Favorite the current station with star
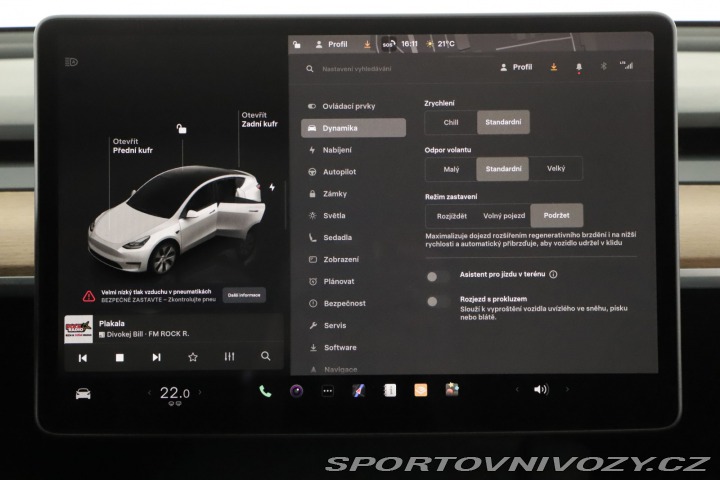Image resolution: width=720 pixels, height=480 pixels. 193,357
